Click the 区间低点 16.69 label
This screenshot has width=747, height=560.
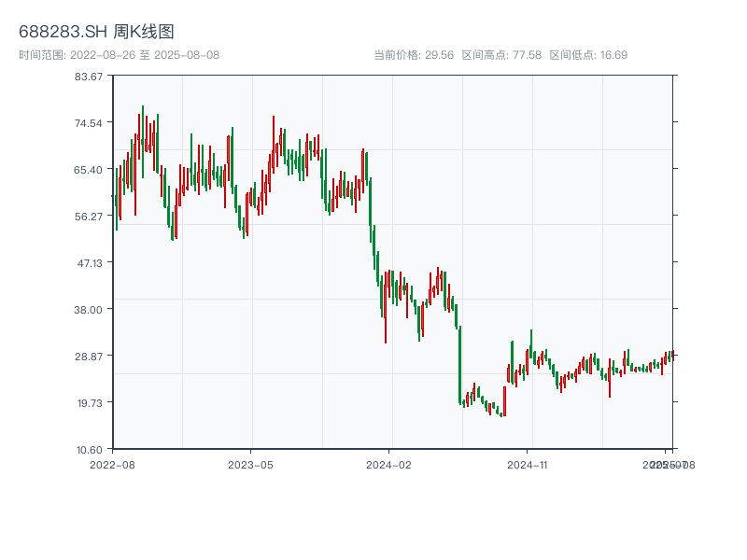pyautogui.click(x=588, y=55)
